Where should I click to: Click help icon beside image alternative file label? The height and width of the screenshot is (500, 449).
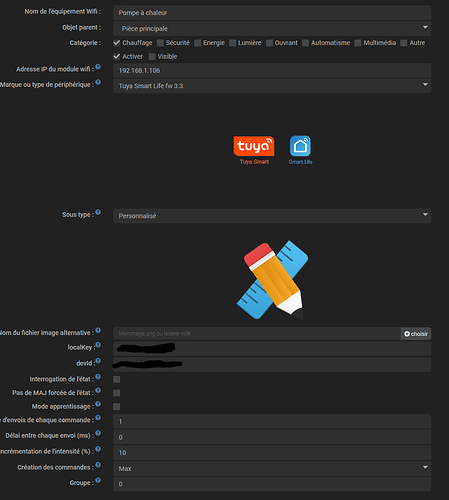[x=98, y=330]
